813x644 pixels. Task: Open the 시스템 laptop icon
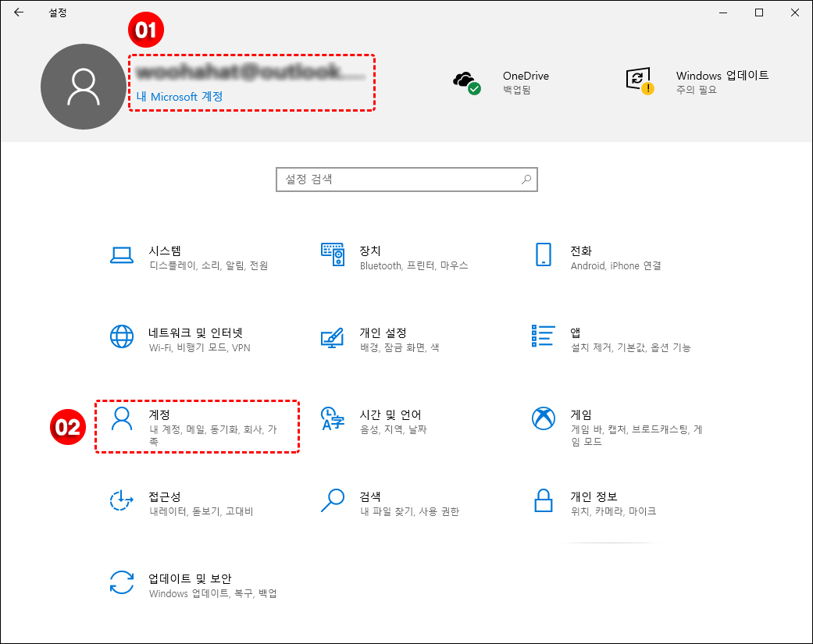[122, 255]
